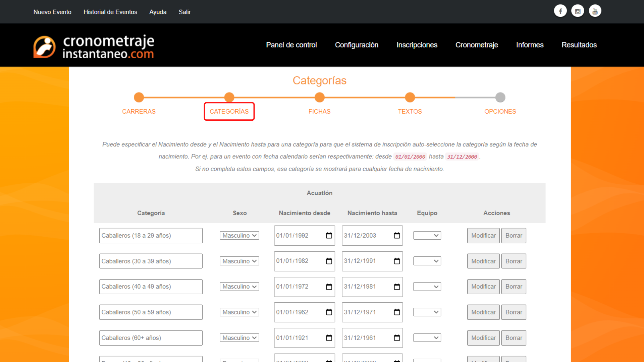Viewport: 644px width, 362px height.
Task: Open Sexo dropdown for Caballeros (50 a 59)
Action: point(239,312)
